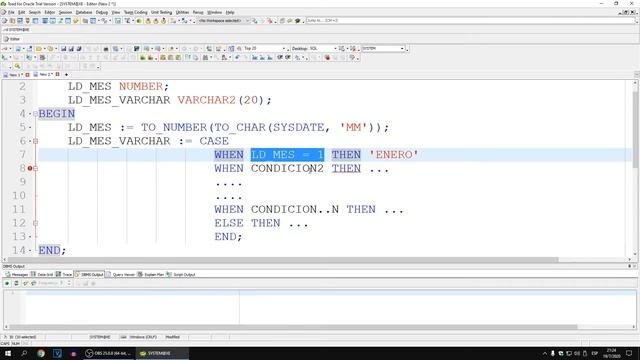This screenshot has height=360, width=640.
Task: Close the New 1 editor tab
Action: click(27, 75)
